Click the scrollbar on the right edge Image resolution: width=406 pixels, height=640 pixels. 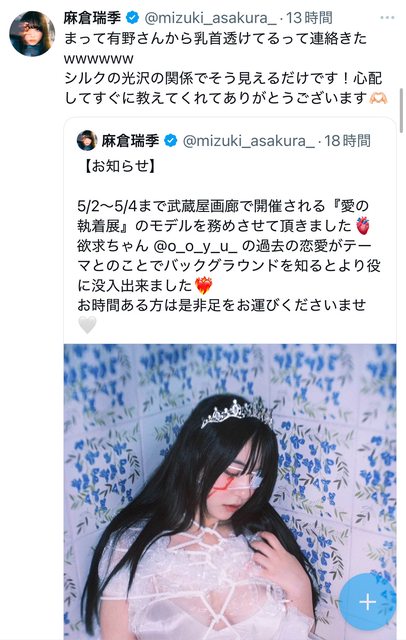click(x=402, y=111)
